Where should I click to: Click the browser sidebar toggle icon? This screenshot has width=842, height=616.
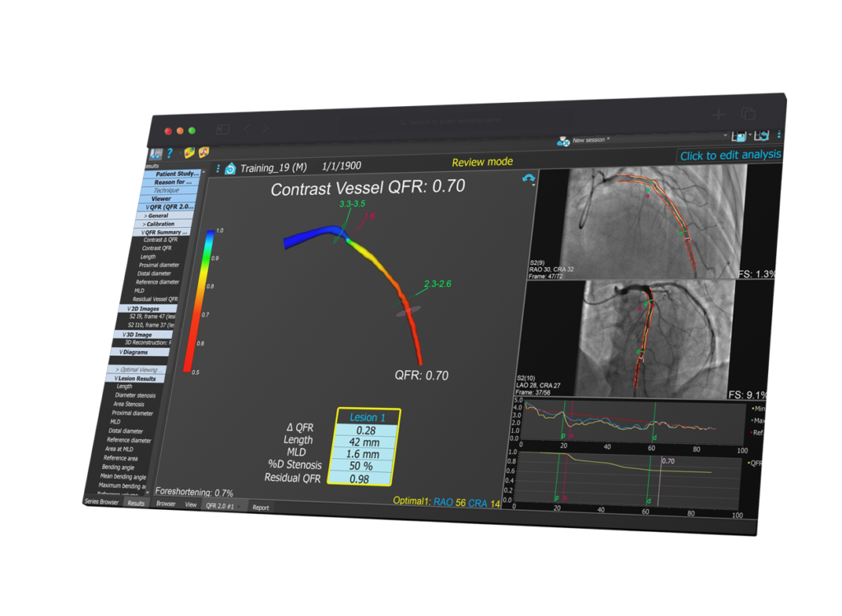[x=222, y=129]
